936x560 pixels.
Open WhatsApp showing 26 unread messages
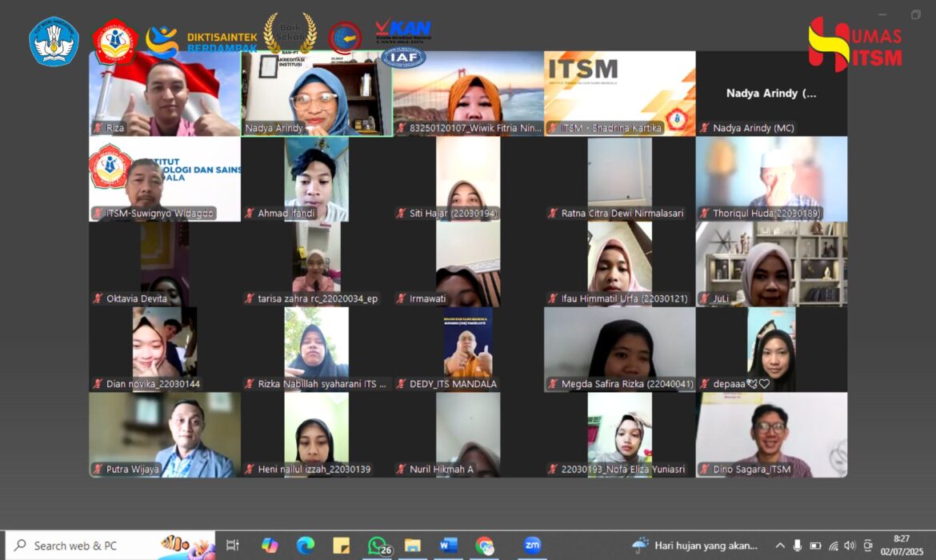click(376, 545)
